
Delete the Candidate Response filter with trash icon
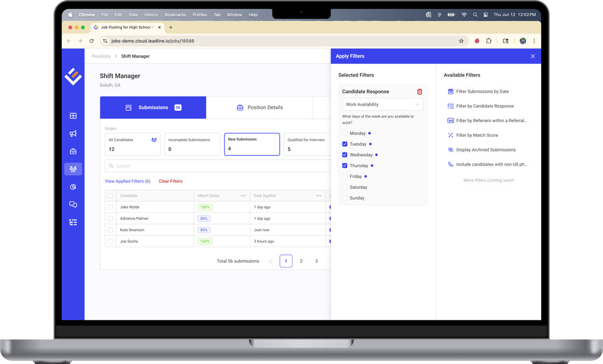[x=419, y=92]
